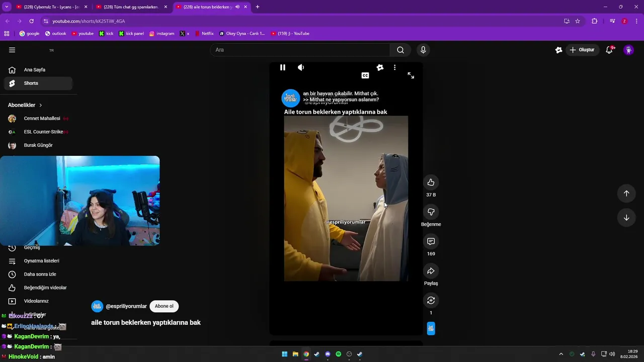The height and width of the screenshot is (362, 644).
Task: Open Videolarınız in sidebar
Action: click(x=38, y=301)
